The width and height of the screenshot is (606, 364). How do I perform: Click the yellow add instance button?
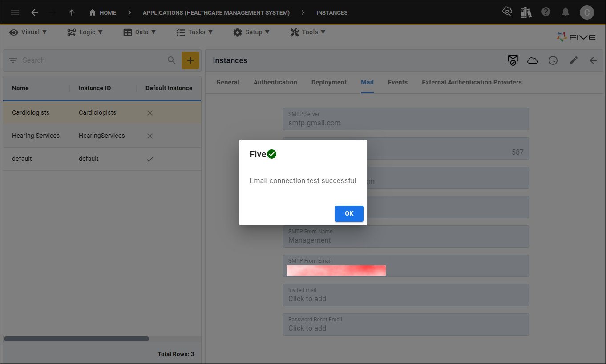(190, 60)
